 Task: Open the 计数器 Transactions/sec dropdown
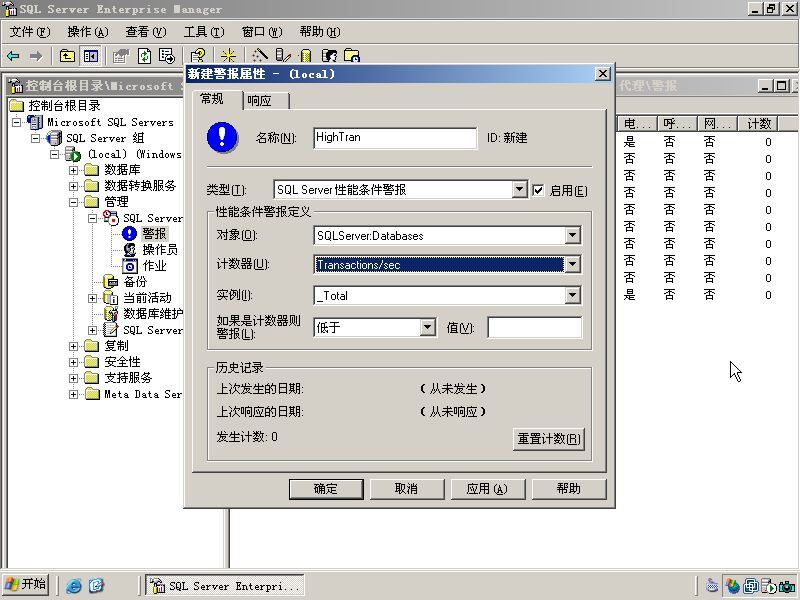(572, 264)
